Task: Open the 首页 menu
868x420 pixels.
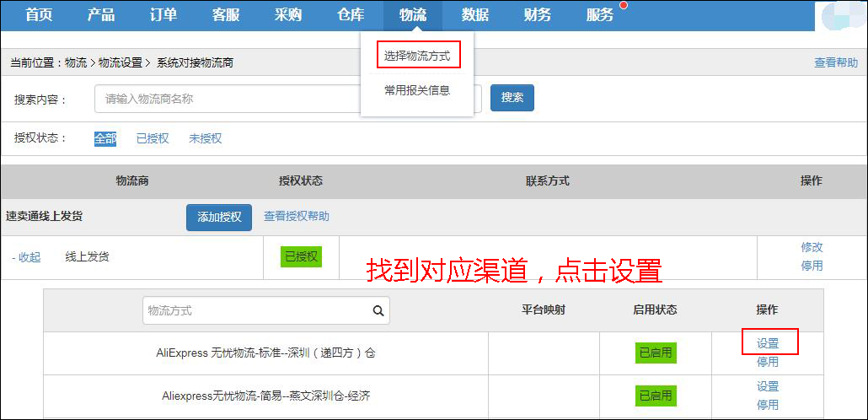Action: point(40,15)
